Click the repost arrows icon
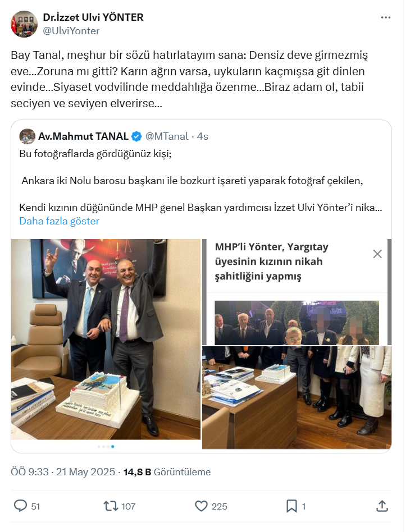 coord(111,506)
